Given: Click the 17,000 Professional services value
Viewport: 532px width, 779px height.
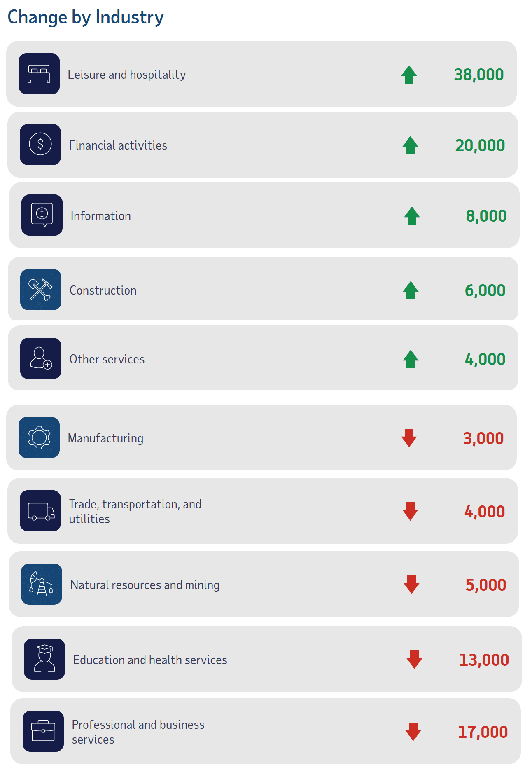Looking at the screenshot, I should point(483,732).
